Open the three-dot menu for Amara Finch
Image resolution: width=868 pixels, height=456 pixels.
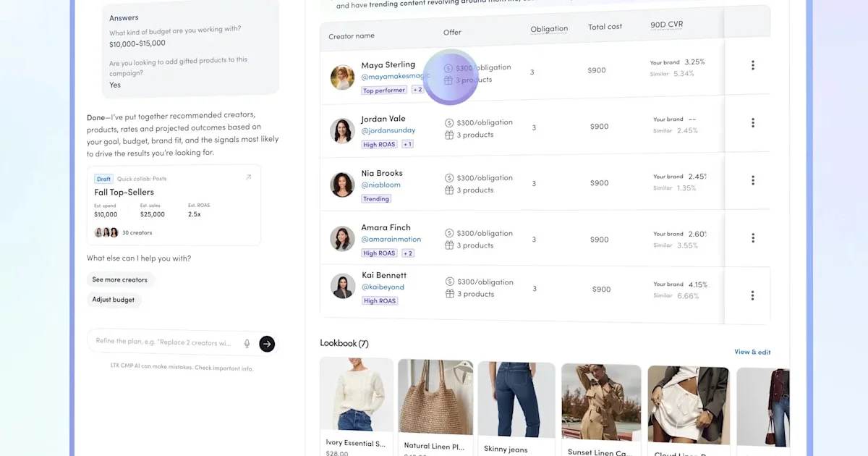(752, 237)
